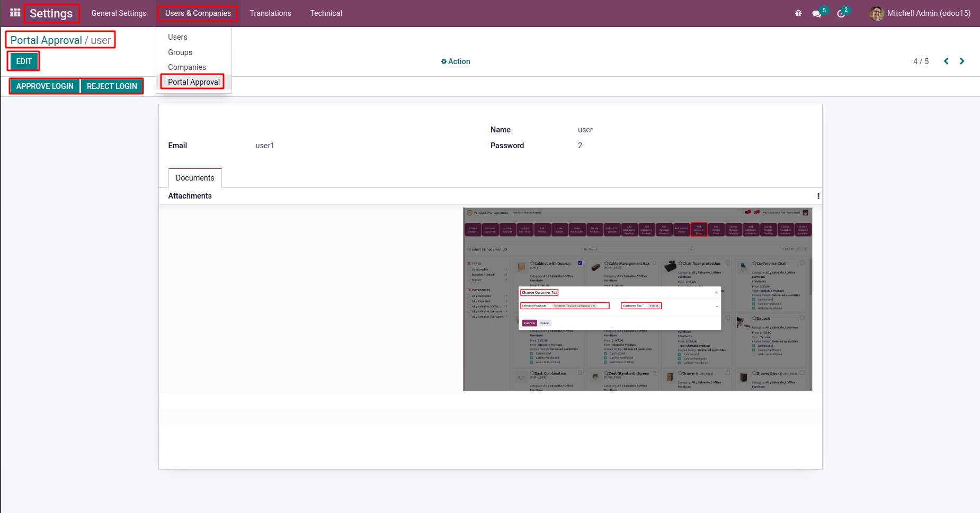Go to Portal Approval breadcrumb

point(46,40)
